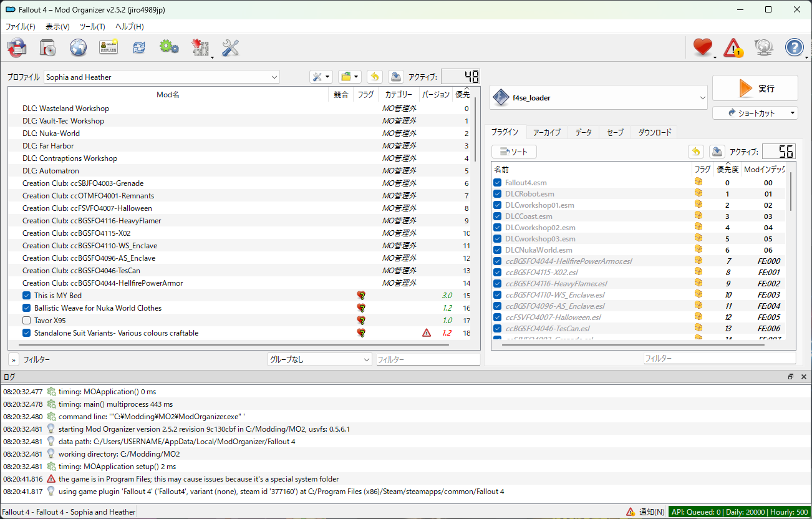Click the blue refresh arrows icon
The height and width of the screenshot is (519, 812).
(x=138, y=47)
